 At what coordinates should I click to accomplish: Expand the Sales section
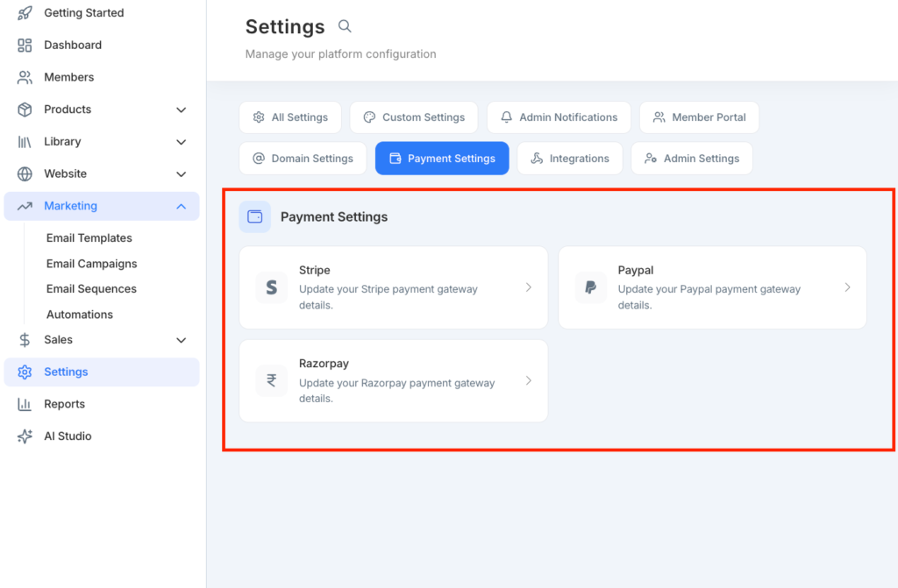click(182, 340)
